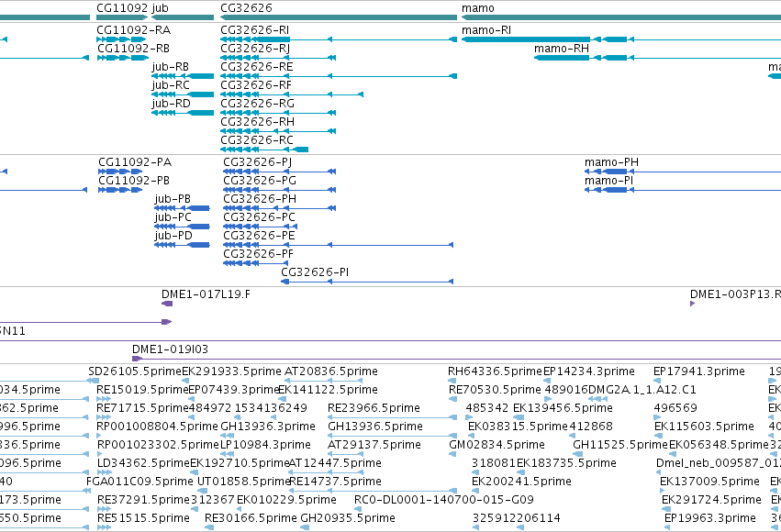This screenshot has width=781, height=532.
Task: Click polypeptide CG11092-PA
Action: [135, 162]
